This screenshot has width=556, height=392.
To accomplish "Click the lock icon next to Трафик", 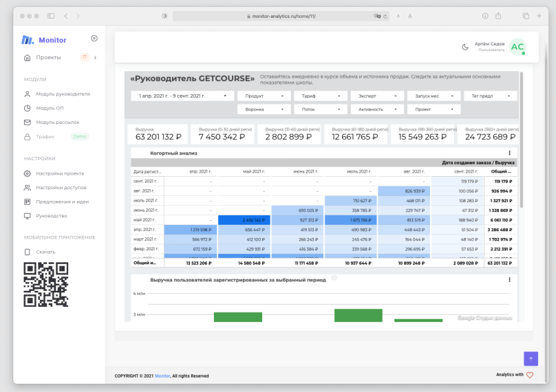I will tap(28, 137).
